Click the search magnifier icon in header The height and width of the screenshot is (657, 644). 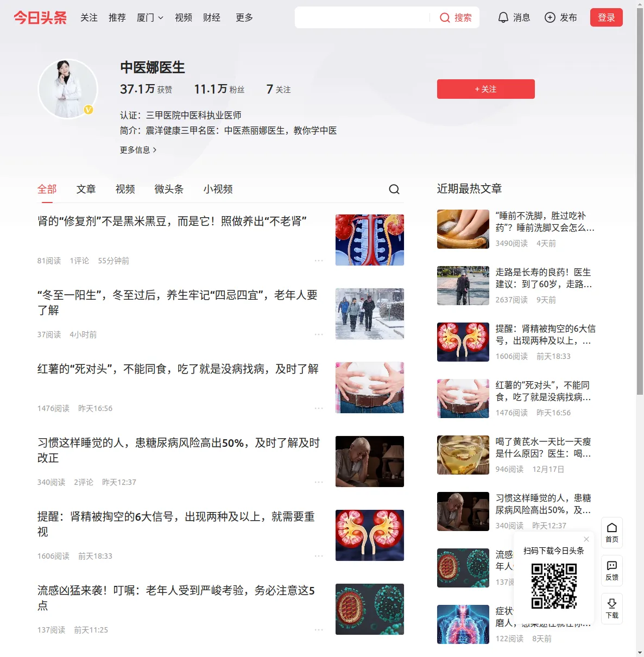[445, 18]
